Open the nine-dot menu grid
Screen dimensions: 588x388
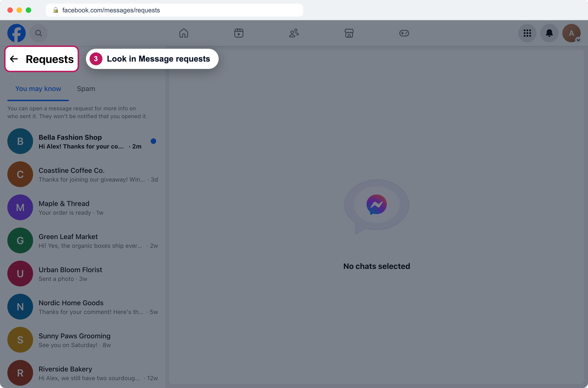(527, 33)
